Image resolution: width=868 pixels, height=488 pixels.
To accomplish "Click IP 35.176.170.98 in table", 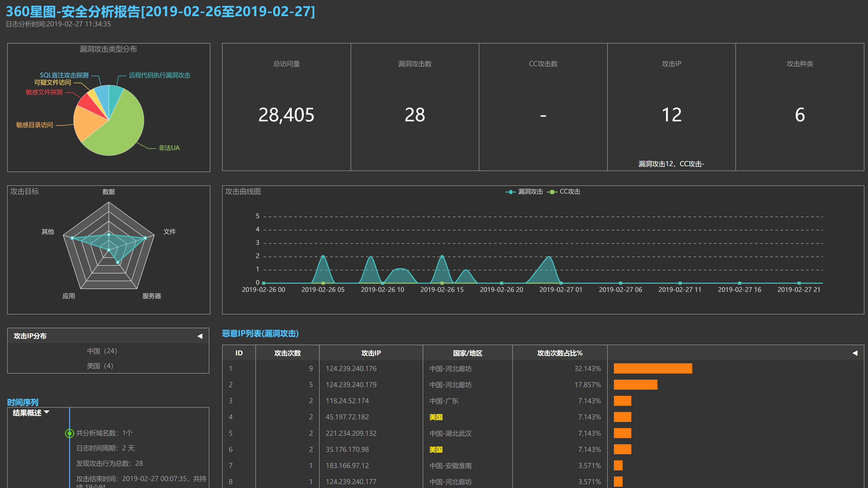I will [347, 449].
